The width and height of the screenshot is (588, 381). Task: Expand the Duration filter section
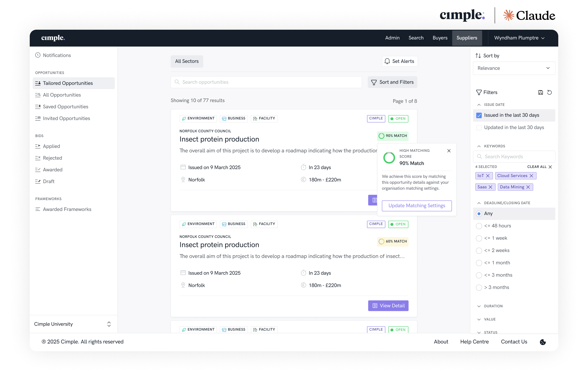tap(479, 306)
